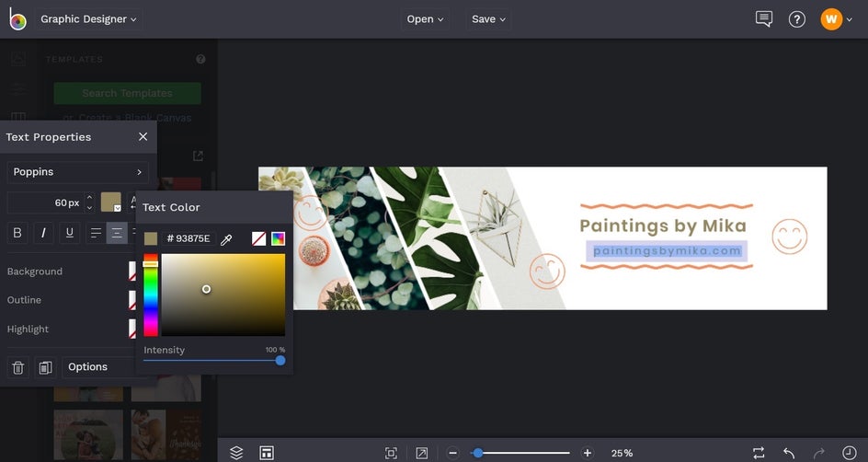Click the Text Color panel title
The width and height of the screenshot is (868, 462).
[171, 207]
